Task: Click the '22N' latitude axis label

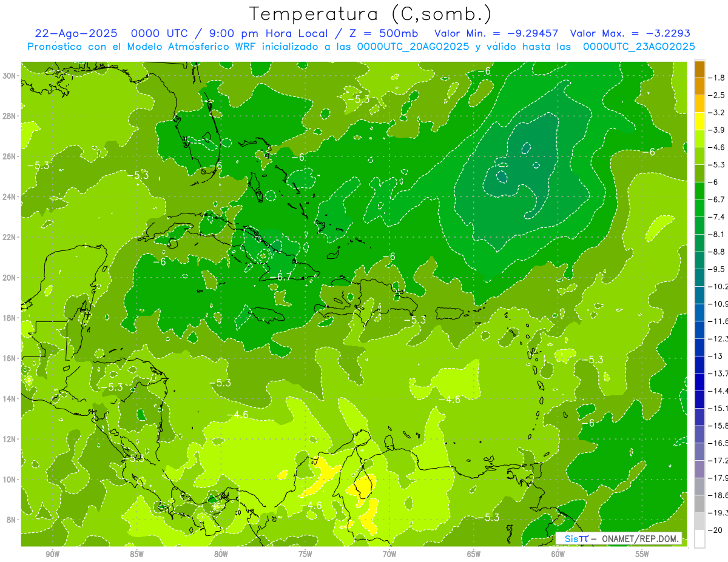Action: click(x=10, y=237)
